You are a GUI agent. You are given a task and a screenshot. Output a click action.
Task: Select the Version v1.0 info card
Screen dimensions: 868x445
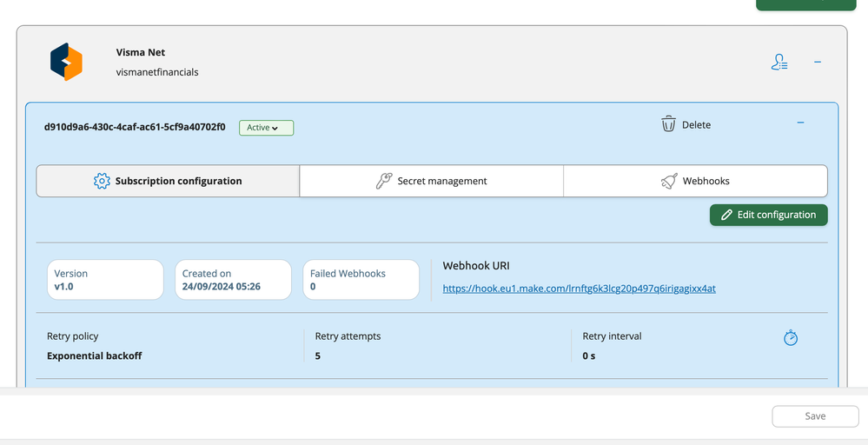[105, 280]
